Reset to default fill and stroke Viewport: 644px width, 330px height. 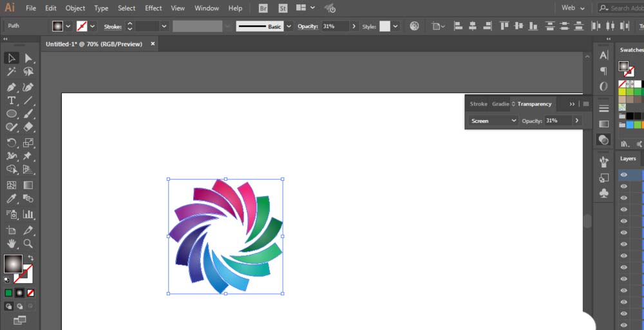click(x=6, y=280)
